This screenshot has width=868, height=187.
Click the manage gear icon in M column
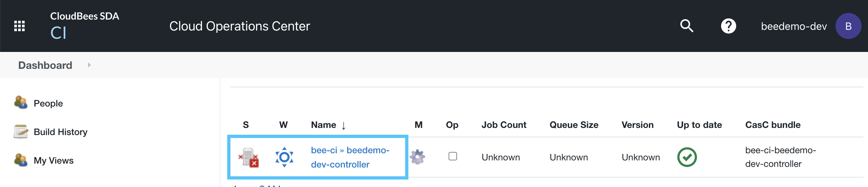pyautogui.click(x=417, y=157)
